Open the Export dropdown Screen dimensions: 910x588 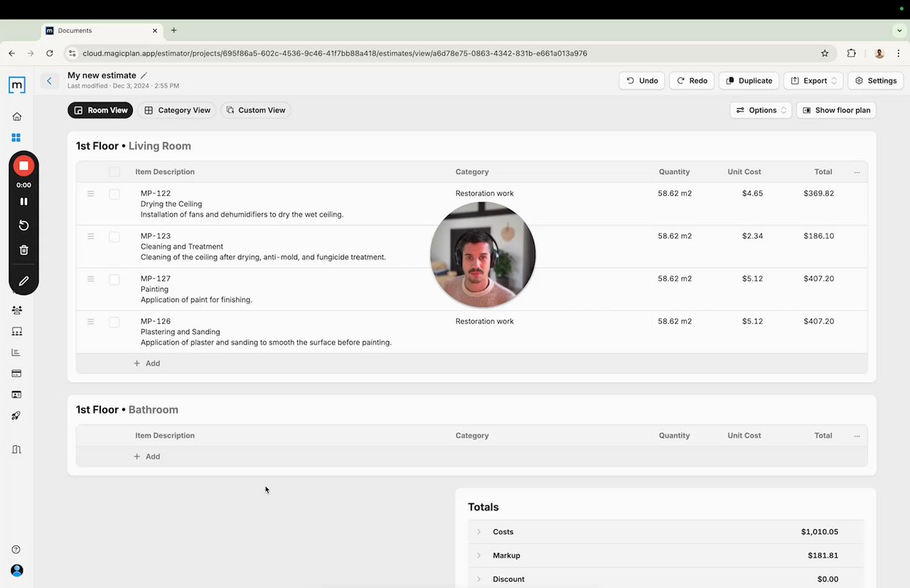tap(813, 81)
